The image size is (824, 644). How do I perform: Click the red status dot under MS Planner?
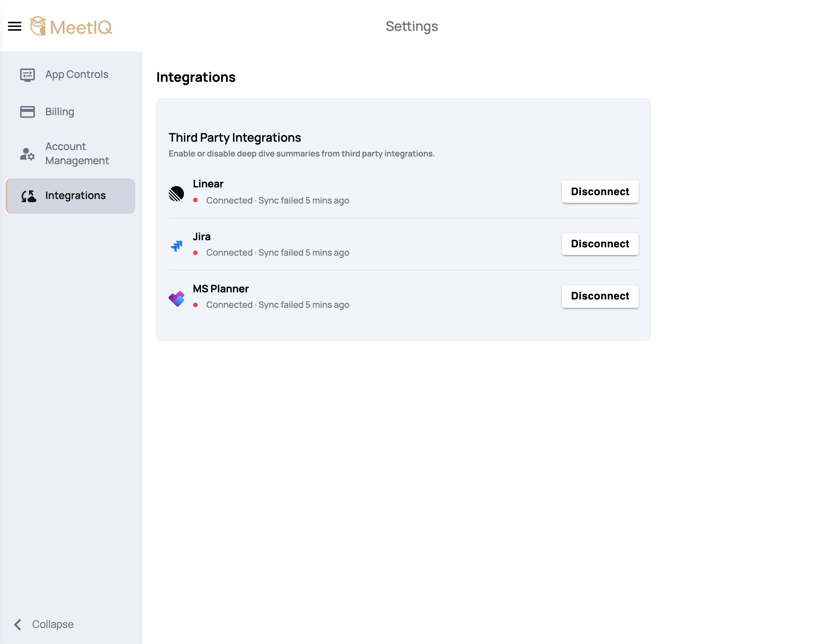[x=195, y=305]
